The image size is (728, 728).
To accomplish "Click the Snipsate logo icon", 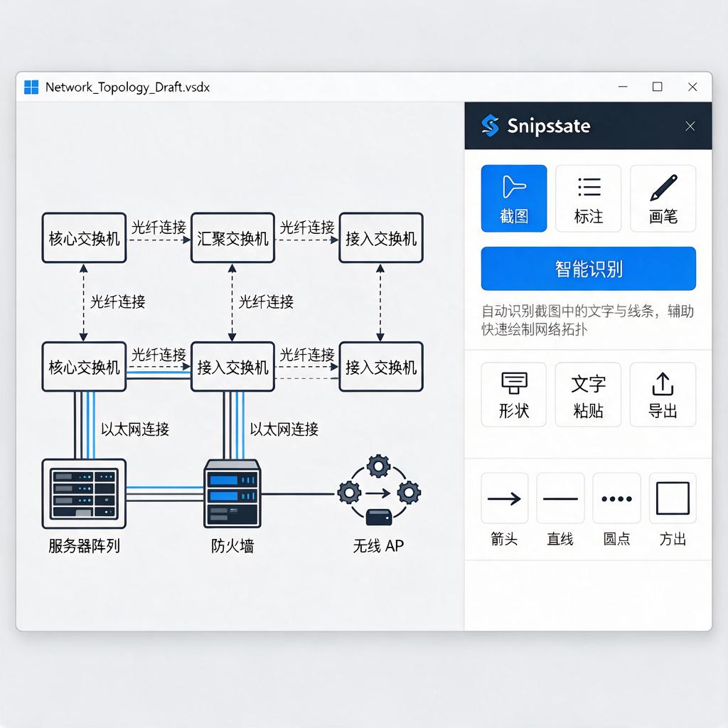I will [x=491, y=126].
